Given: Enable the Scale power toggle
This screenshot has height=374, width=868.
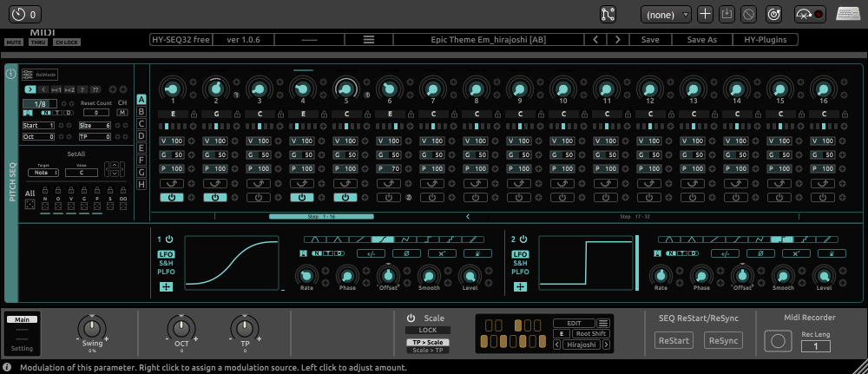Looking at the screenshot, I should [x=411, y=318].
